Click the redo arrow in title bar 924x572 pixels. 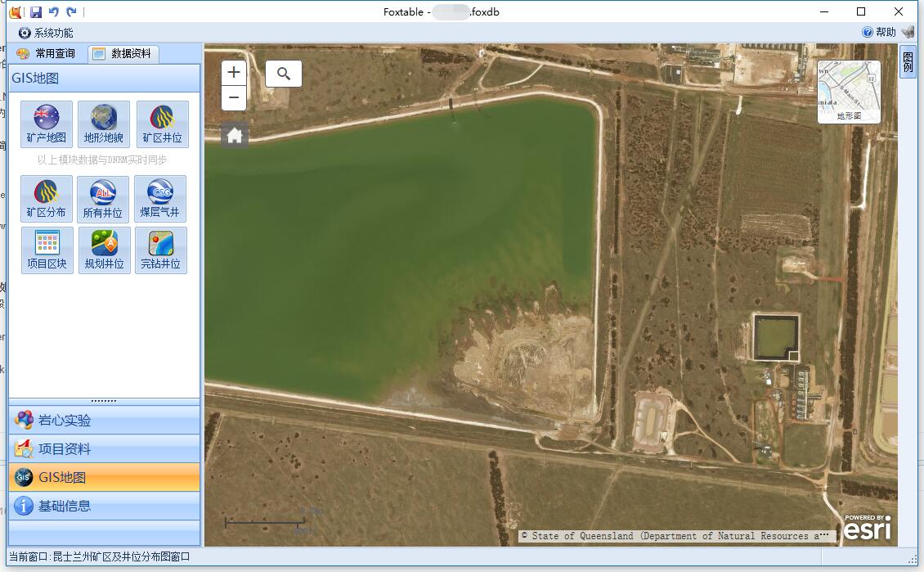[x=71, y=11]
